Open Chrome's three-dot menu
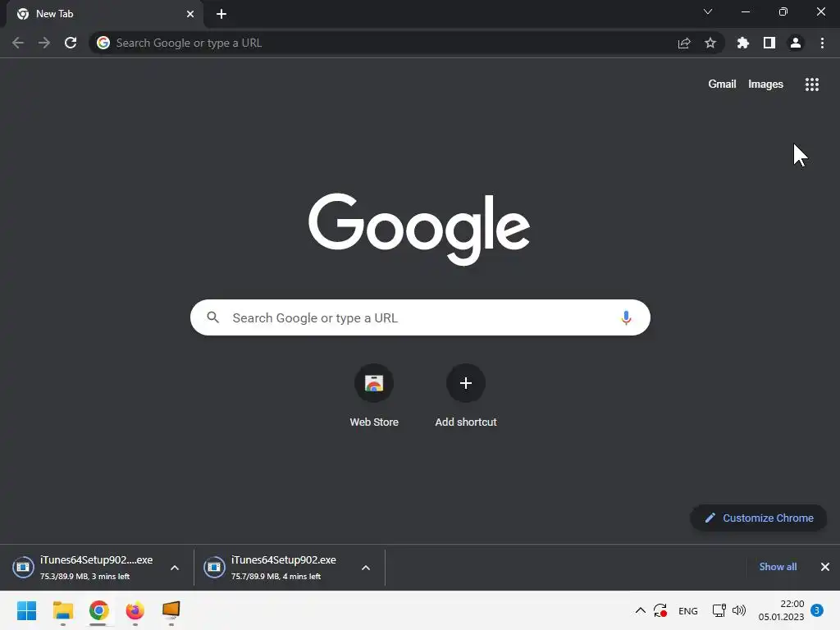This screenshot has height=630, width=840. pyautogui.click(x=822, y=43)
